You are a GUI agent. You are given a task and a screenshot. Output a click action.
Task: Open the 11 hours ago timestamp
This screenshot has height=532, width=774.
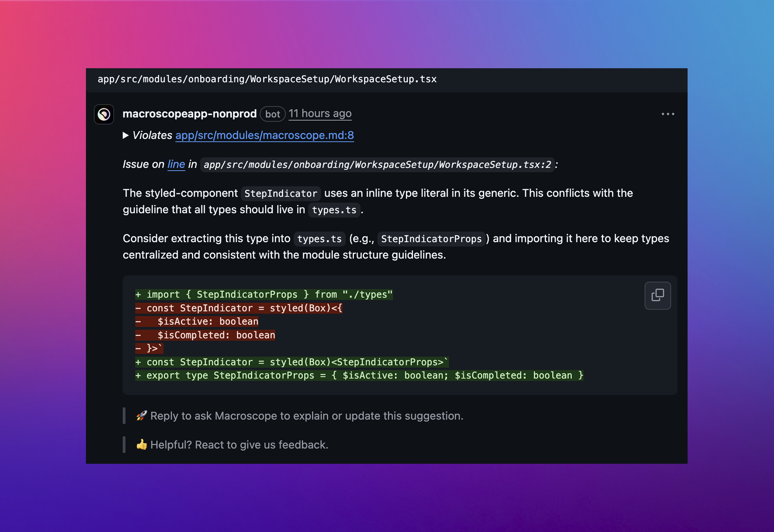320,114
